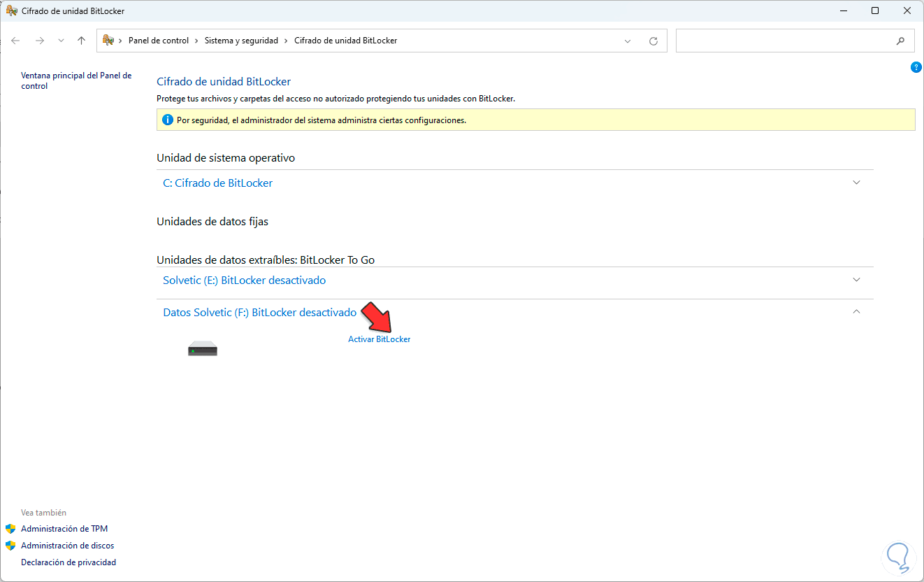This screenshot has height=582, width=924.
Task: Click the 'Unidad de sistema operativo' heading
Action: pyautogui.click(x=226, y=158)
